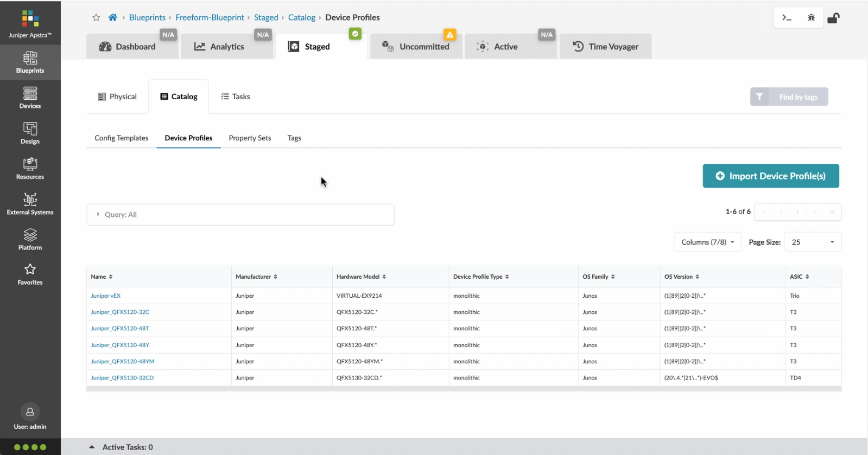This screenshot has width=868, height=455.
Task: Click the N/A badge on Active
Action: [547, 35]
